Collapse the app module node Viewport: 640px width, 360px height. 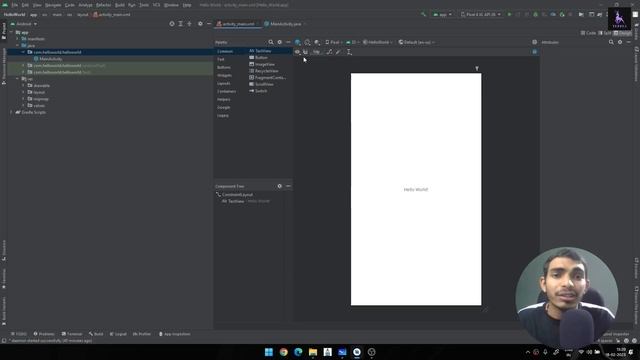click(x=11, y=32)
